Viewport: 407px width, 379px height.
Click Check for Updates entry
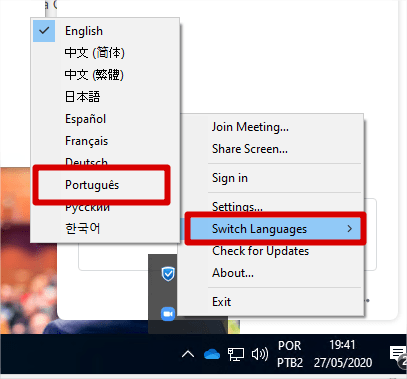click(x=270, y=251)
